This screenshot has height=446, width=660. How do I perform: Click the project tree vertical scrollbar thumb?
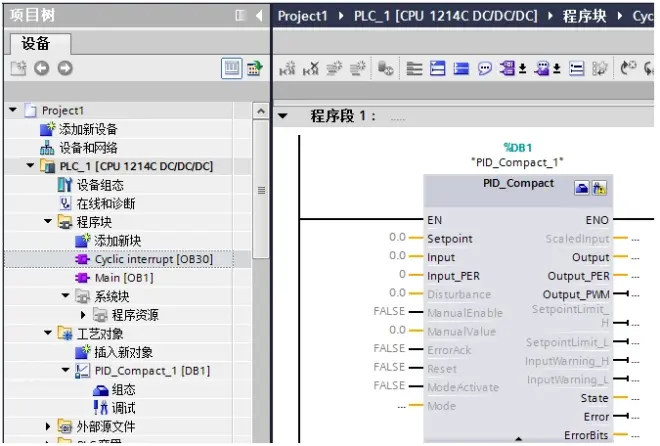pos(261,189)
